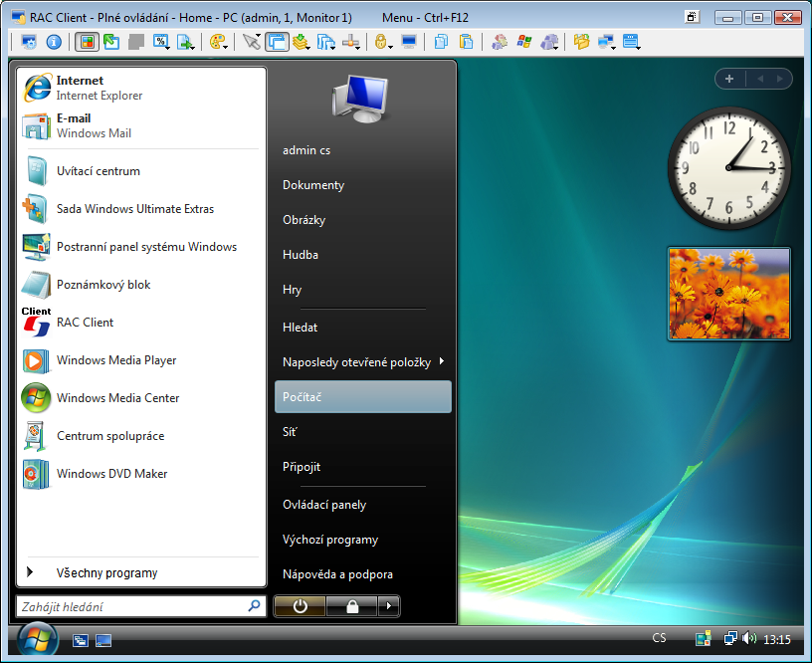Open Hry
Screen dimensions: 812x663
pyautogui.click(x=362, y=289)
